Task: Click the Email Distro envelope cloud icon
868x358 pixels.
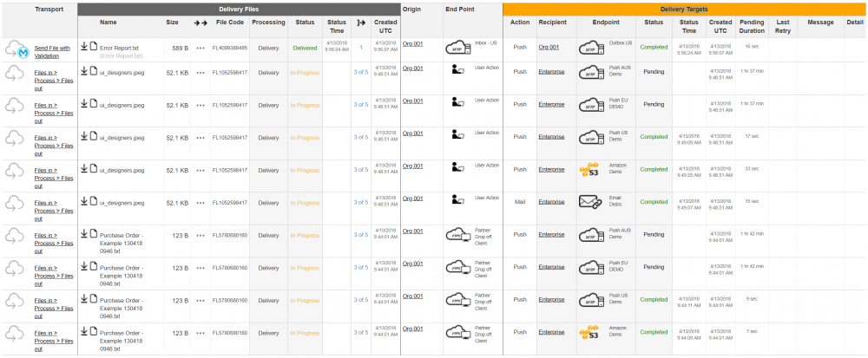Action: (591, 202)
